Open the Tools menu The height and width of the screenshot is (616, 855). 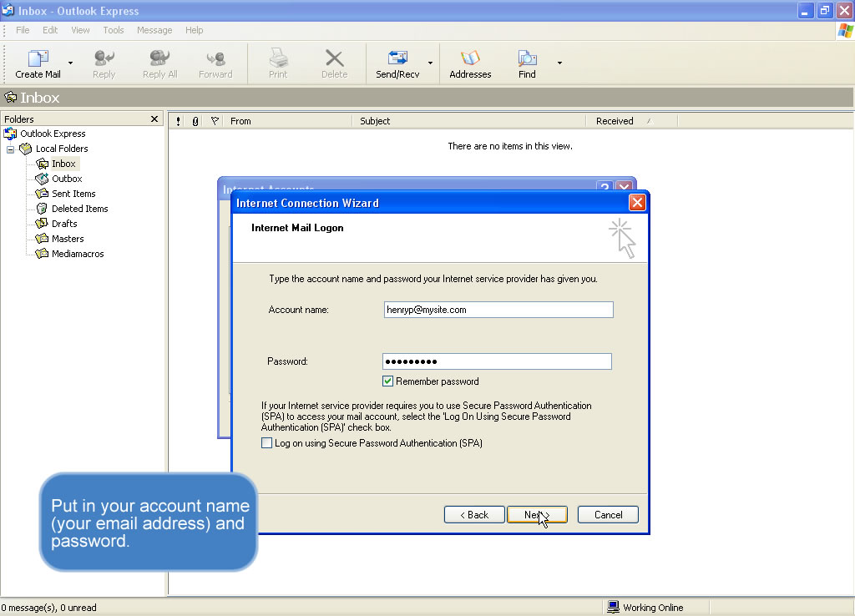pos(114,30)
